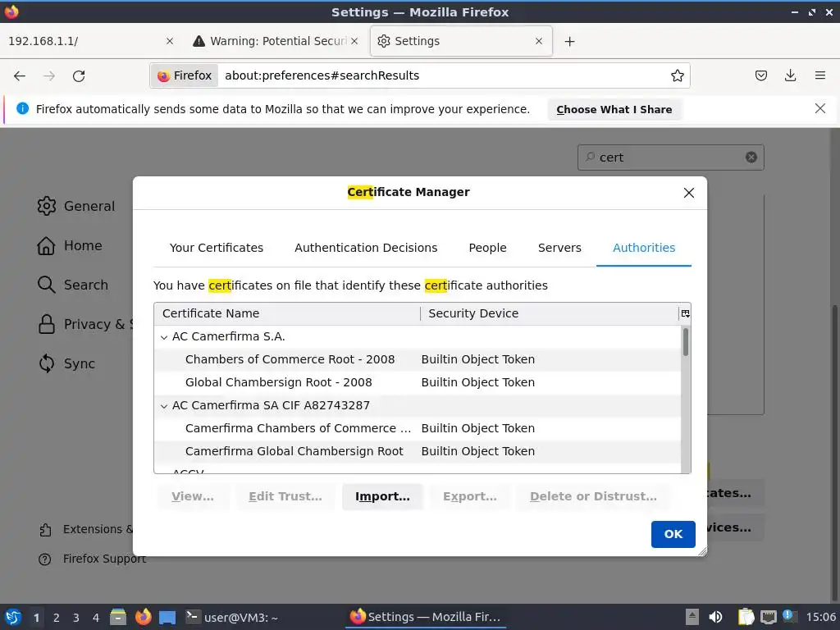Switch to the People tab
The image size is (840, 630).
[x=487, y=248]
